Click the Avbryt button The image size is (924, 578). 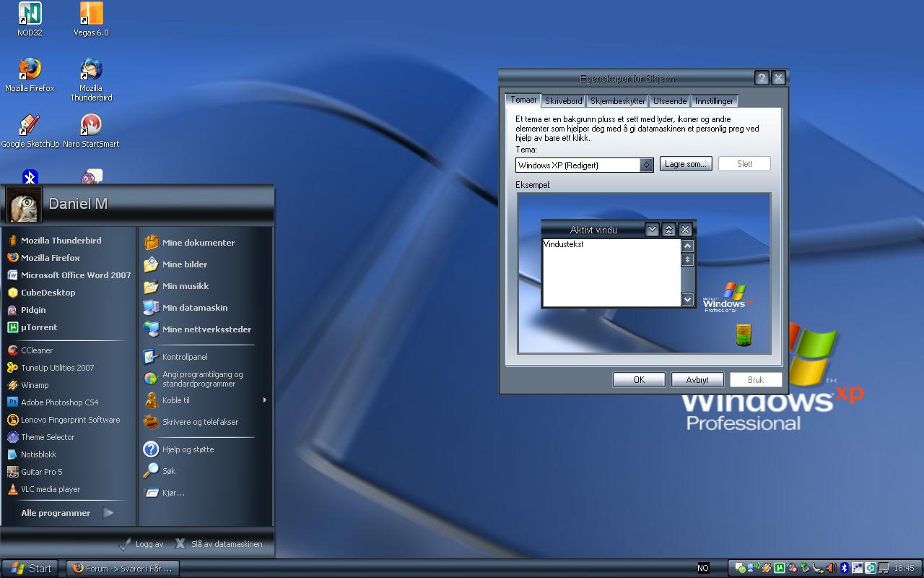coord(697,379)
